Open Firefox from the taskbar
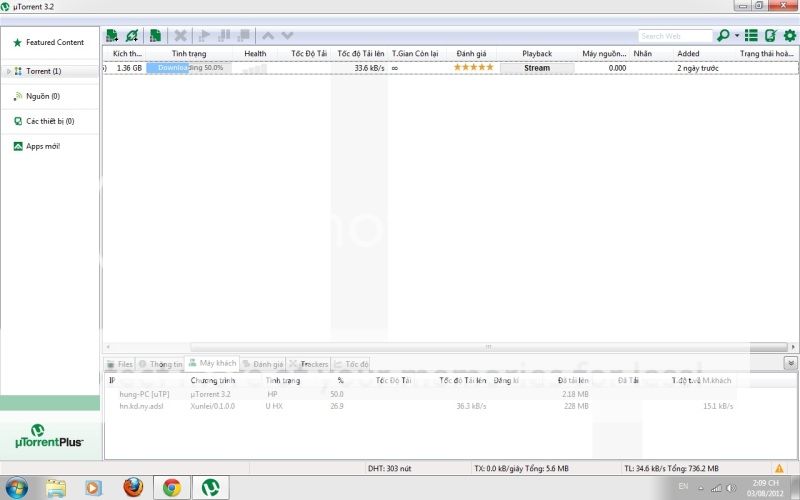The image size is (800, 500). [133, 488]
